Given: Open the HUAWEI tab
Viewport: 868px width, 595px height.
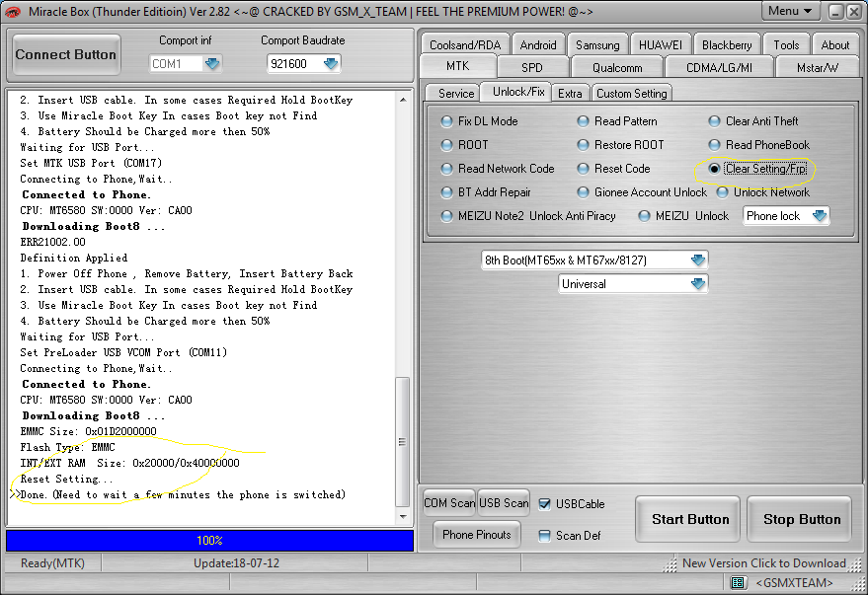Looking at the screenshot, I should (x=661, y=44).
